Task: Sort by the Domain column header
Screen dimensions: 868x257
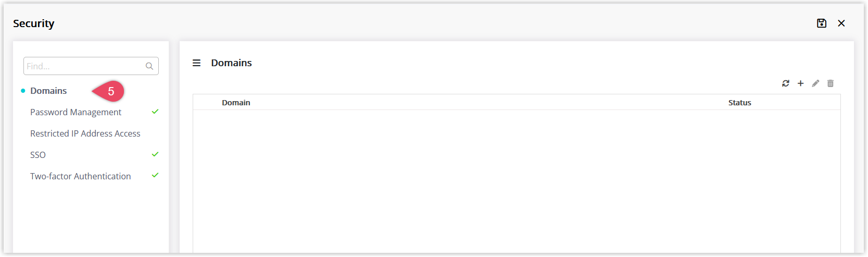Action: pyautogui.click(x=236, y=103)
